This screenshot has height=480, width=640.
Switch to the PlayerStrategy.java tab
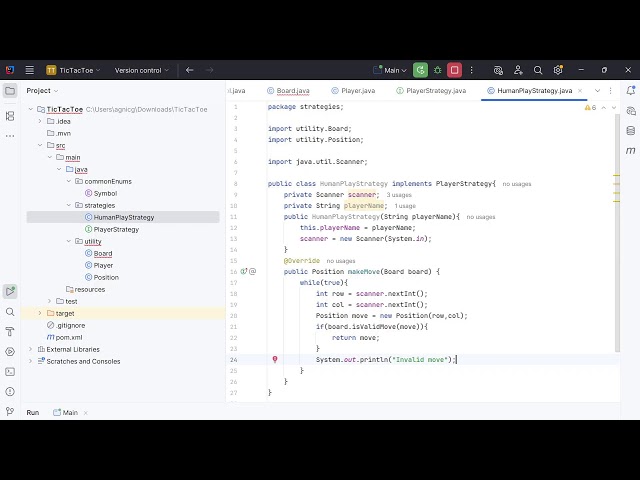tap(431, 91)
